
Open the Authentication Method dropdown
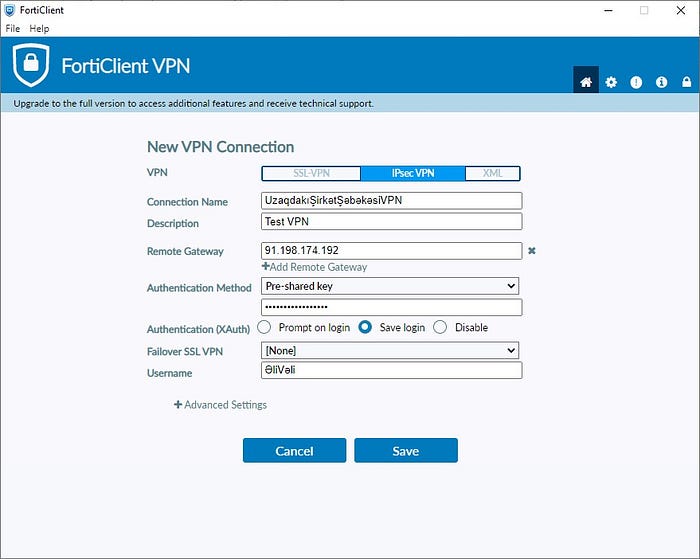click(390, 286)
